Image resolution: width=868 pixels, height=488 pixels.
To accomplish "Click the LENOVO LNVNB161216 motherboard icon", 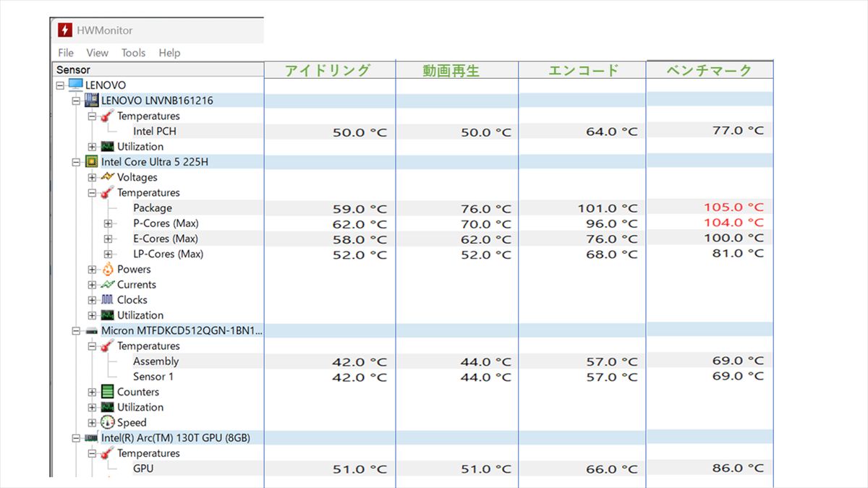I will point(92,100).
